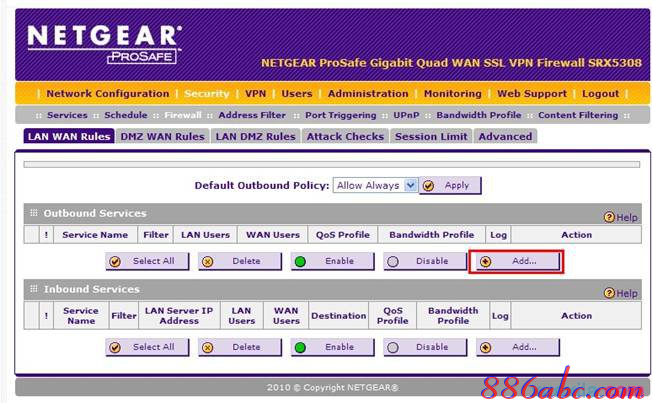652x403 pixels.
Task: Delete selected inbound services
Action: [240, 347]
